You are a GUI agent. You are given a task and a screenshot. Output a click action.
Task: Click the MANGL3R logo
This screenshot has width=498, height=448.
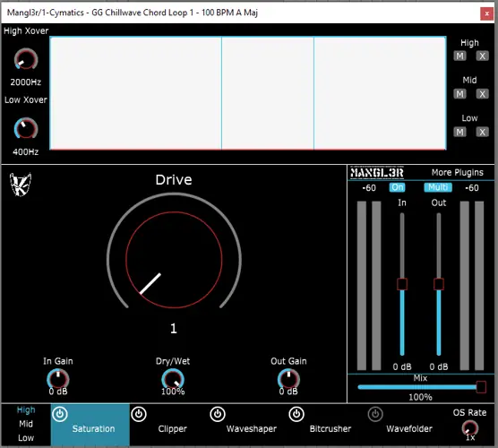tap(377, 173)
